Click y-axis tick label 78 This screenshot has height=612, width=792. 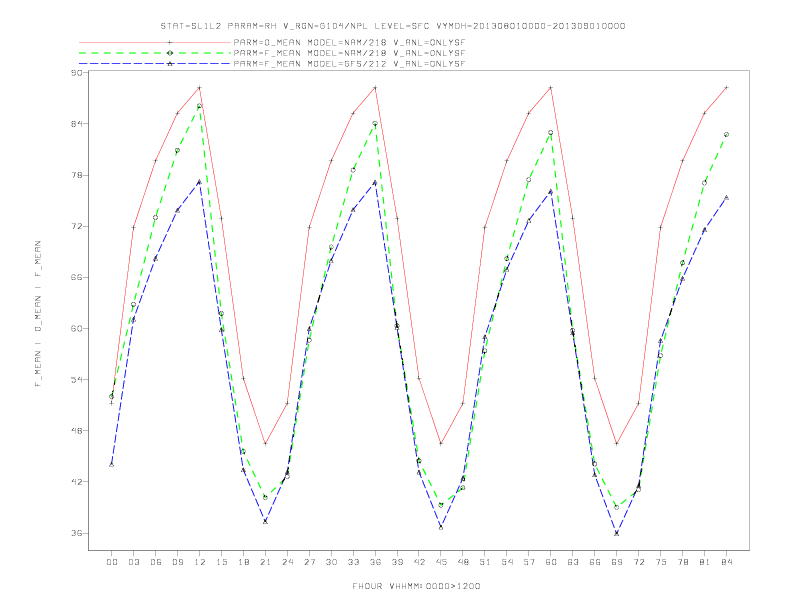(77, 175)
